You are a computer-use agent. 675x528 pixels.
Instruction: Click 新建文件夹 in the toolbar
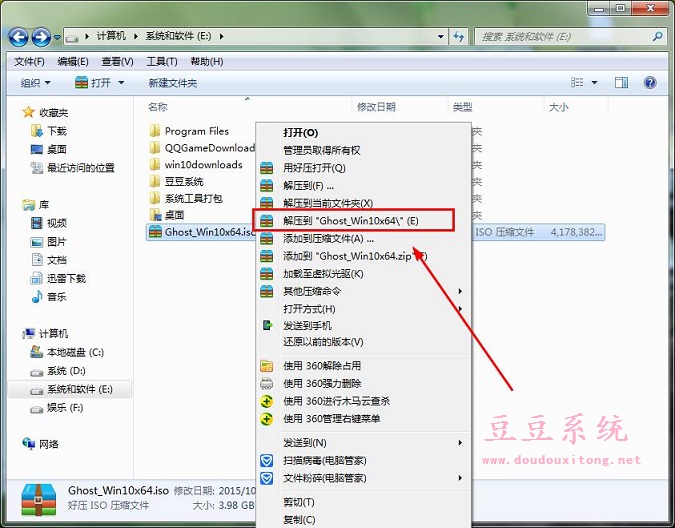click(173, 83)
